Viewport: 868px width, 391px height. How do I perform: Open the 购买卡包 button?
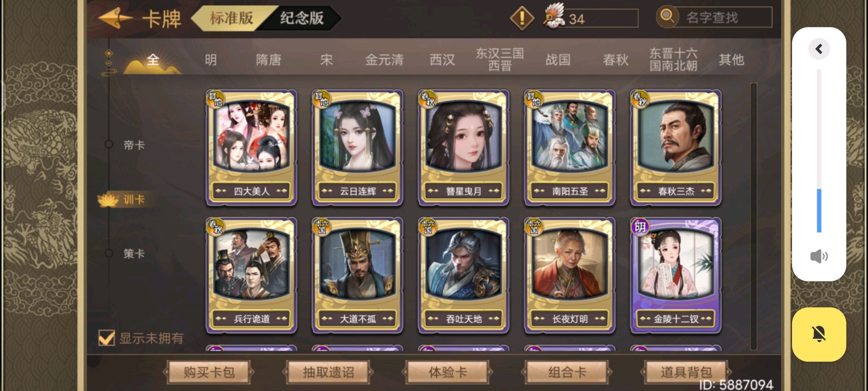pyautogui.click(x=209, y=372)
